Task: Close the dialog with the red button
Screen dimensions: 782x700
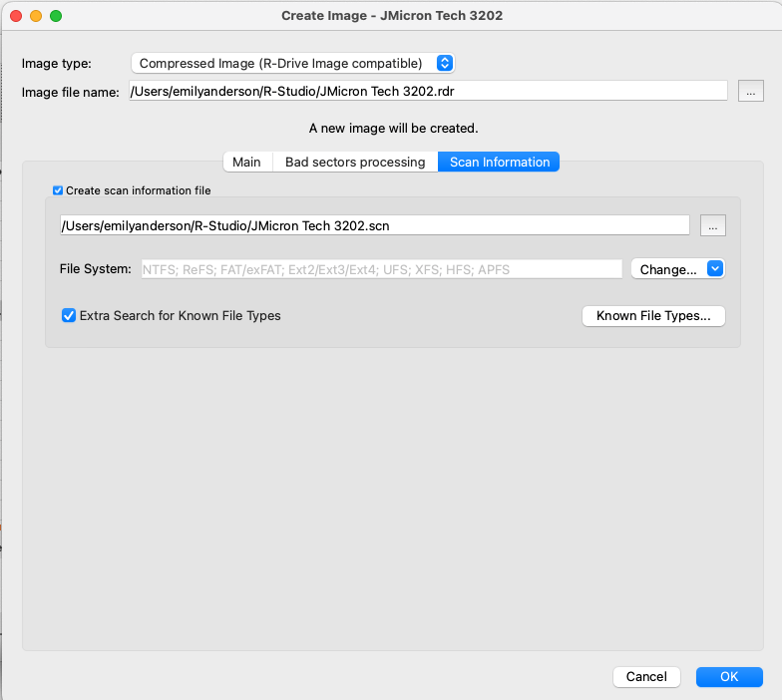Action: [x=16, y=16]
